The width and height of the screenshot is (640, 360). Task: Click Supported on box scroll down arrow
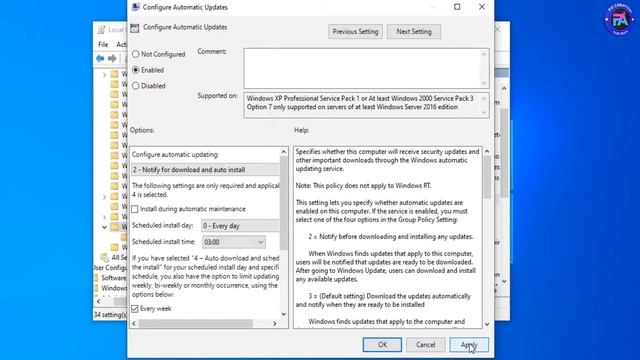(x=484, y=113)
